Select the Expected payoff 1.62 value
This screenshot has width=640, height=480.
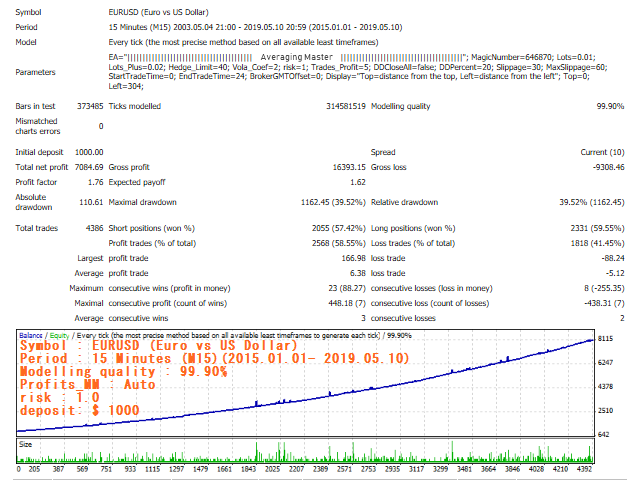(358, 182)
